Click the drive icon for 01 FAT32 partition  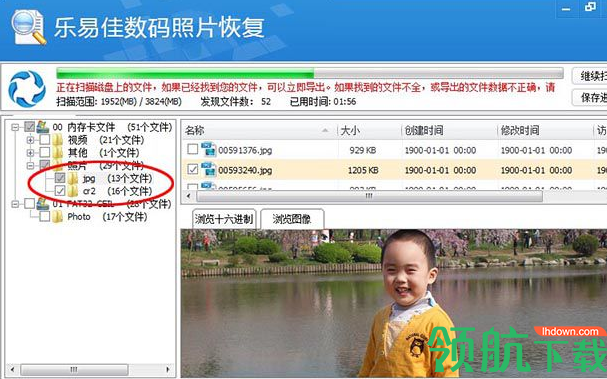[43, 204]
